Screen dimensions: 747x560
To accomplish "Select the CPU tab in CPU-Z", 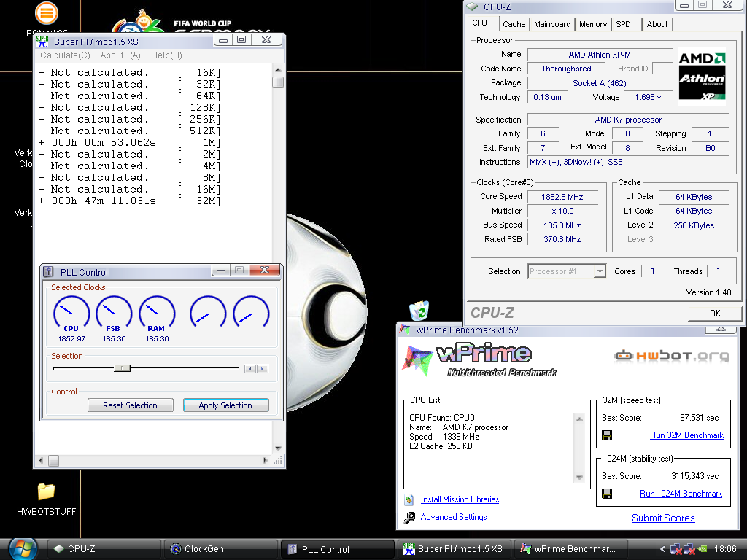I will click(x=480, y=23).
